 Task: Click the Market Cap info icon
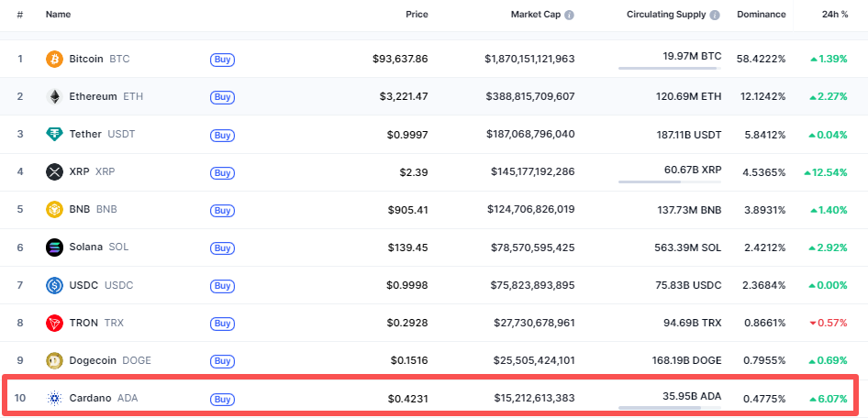point(570,16)
